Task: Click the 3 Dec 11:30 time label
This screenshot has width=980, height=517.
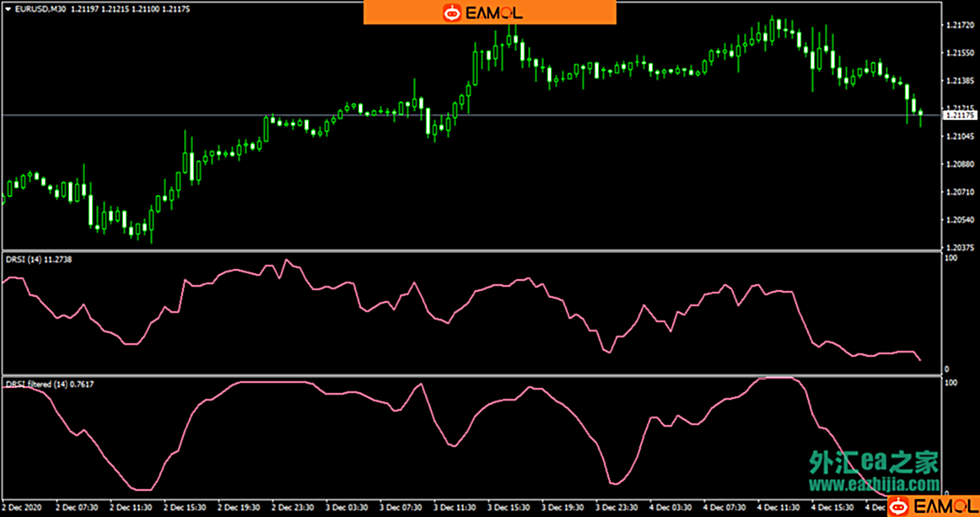Action: 454,508
